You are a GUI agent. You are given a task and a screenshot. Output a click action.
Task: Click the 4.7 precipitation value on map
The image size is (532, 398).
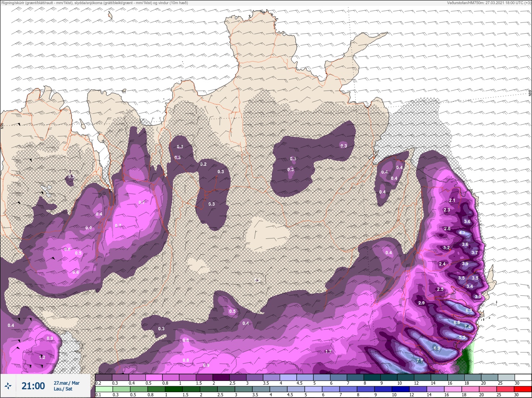tap(462, 233)
